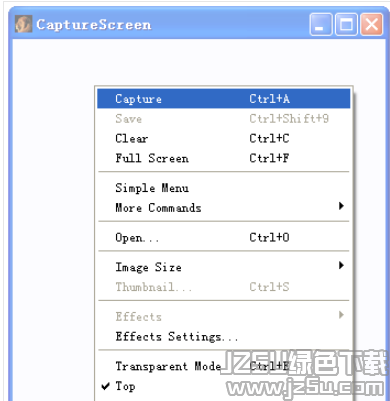Choose Clear in the context menu
The image size is (390, 401).
pos(224,138)
